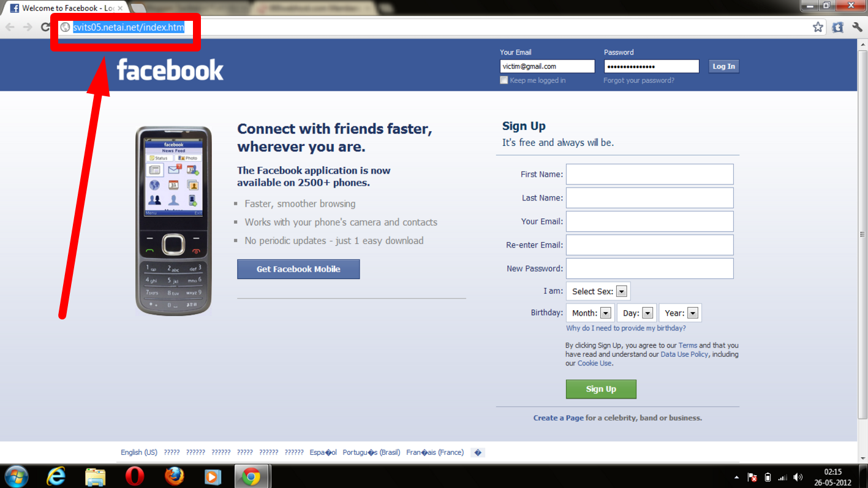Open a new tab button
868x488 pixels.
tap(138, 8)
